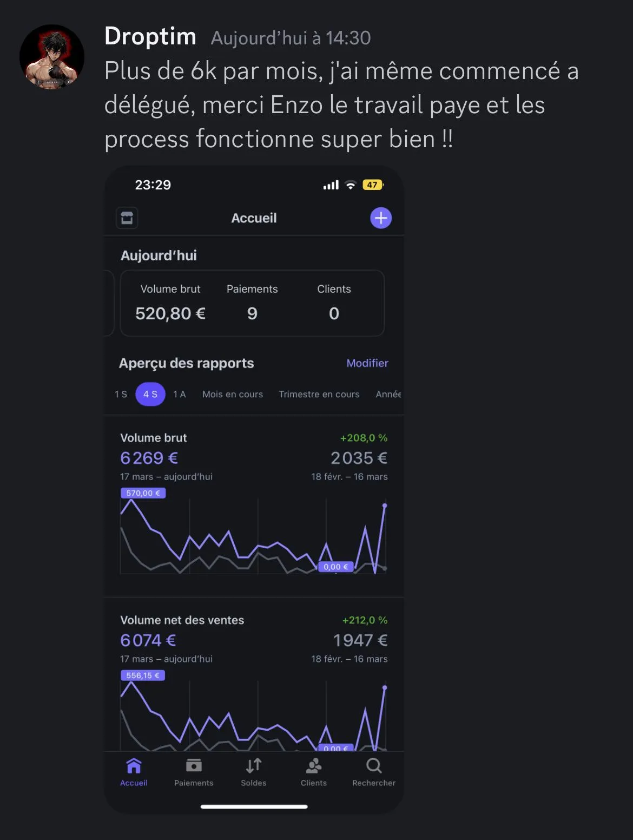The height and width of the screenshot is (840, 633).
Task: Open the Clients tab icon
Action: click(x=314, y=766)
